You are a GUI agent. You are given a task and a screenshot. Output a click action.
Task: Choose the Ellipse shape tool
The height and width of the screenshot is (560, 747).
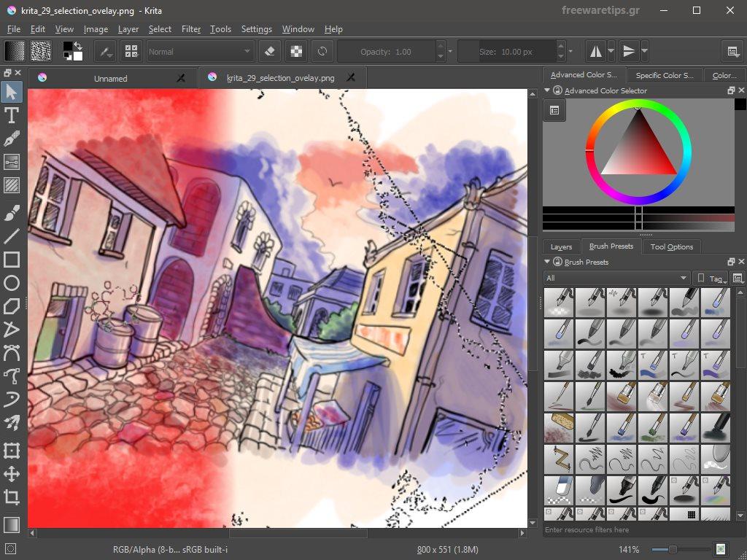click(x=12, y=283)
